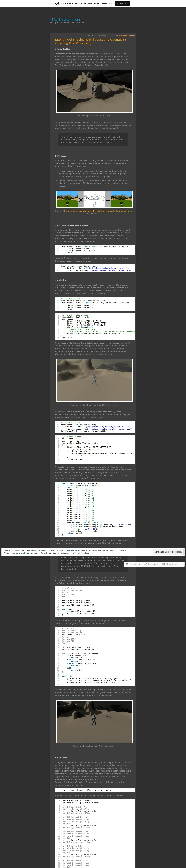
Task: Click the createFullScreenQuad method code line
Action: coord(82,483)
